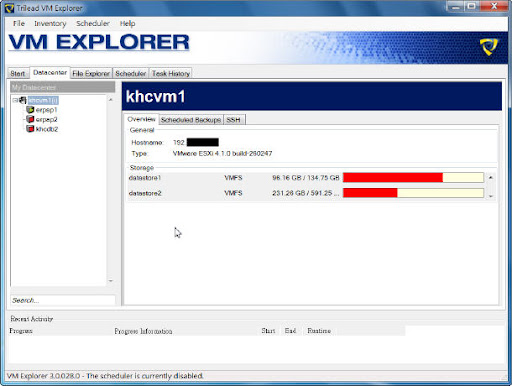Select the Overview tab
The image size is (512, 386).
(x=141, y=119)
